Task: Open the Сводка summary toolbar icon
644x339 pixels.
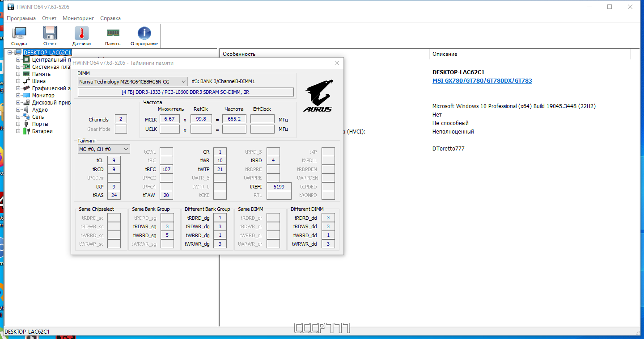Action: pyautogui.click(x=19, y=36)
